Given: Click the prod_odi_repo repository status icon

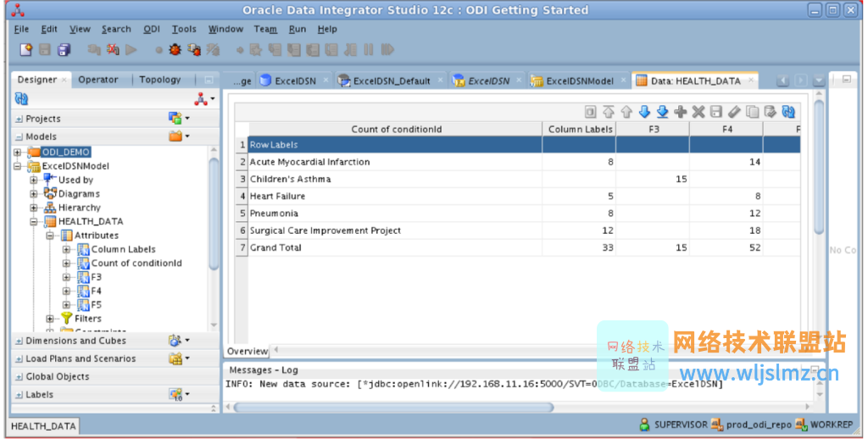Looking at the screenshot, I should pos(717,425).
